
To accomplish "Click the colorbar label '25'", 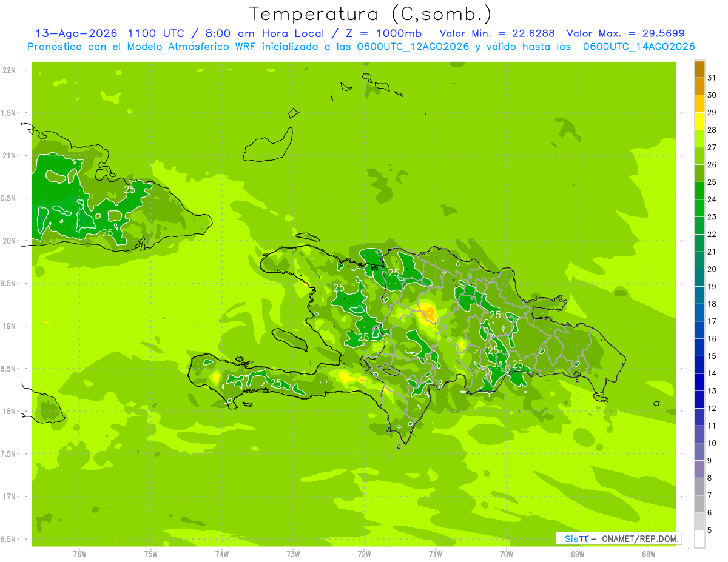I will pyautogui.click(x=712, y=182).
